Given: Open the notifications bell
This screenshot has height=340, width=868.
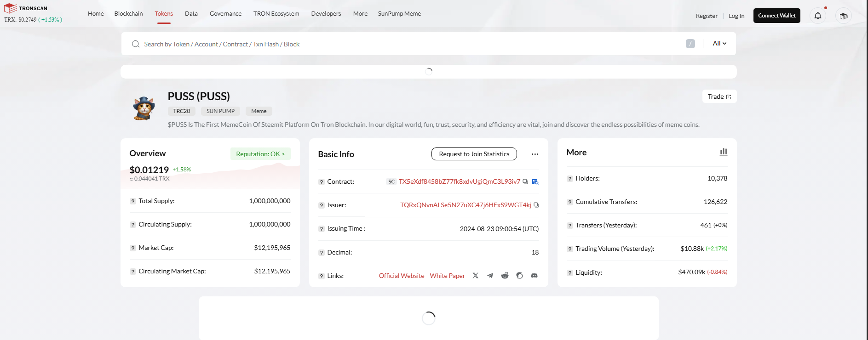Looking at the screenshot, I should [x=818, y=16].
